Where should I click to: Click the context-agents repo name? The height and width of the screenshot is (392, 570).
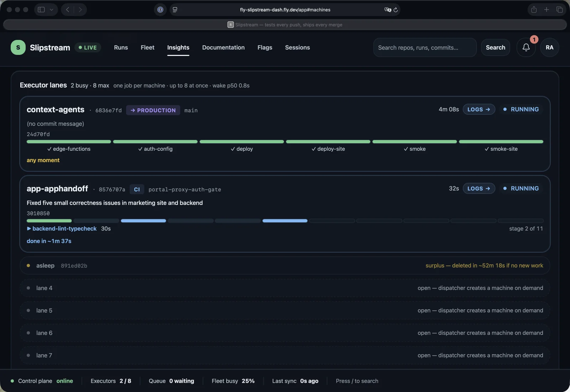(x=56, y=109)
